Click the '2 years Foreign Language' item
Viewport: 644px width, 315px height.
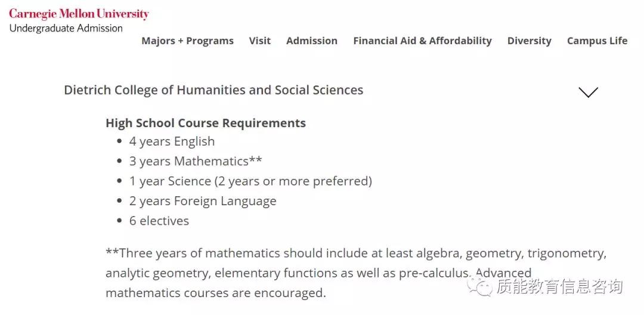[203, 201]
